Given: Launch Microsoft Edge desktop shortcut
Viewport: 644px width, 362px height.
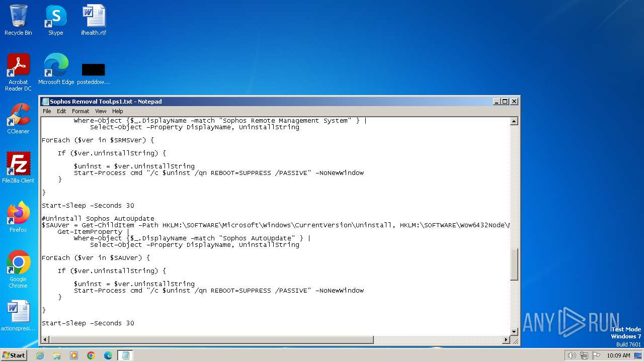Looking at the screenshot, I should click(56, 69).
